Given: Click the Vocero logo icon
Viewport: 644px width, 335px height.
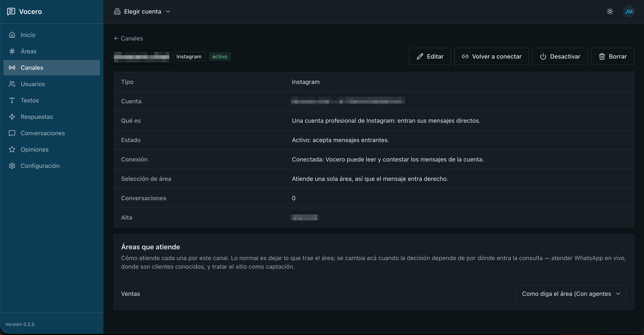Looking at the screenshot, I should coord(11,11).
